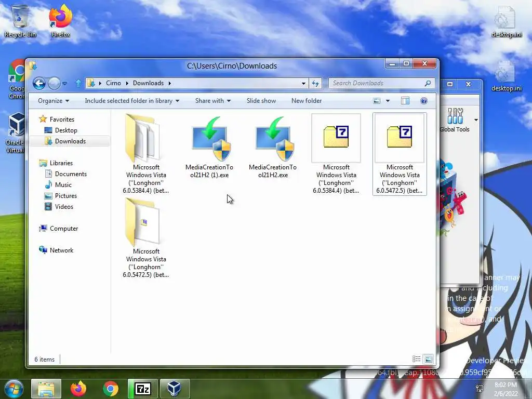Click the VirtualBox taskbar button
This screenshot has width=532, height=399.
tap(175, 389)
